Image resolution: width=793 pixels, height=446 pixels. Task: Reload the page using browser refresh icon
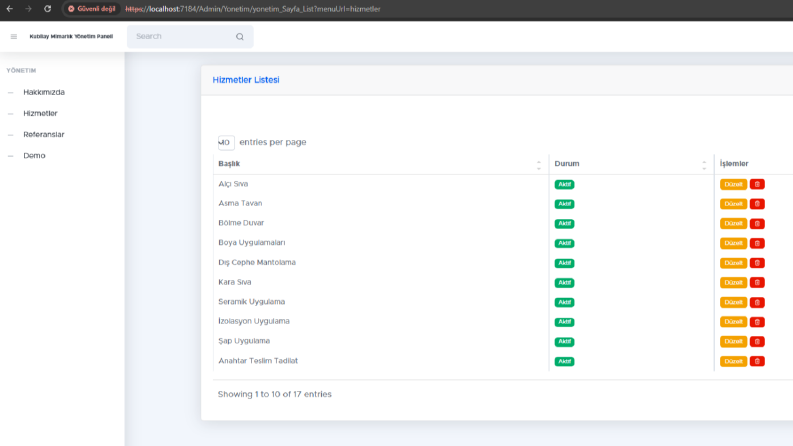click(x=48, y=9)
